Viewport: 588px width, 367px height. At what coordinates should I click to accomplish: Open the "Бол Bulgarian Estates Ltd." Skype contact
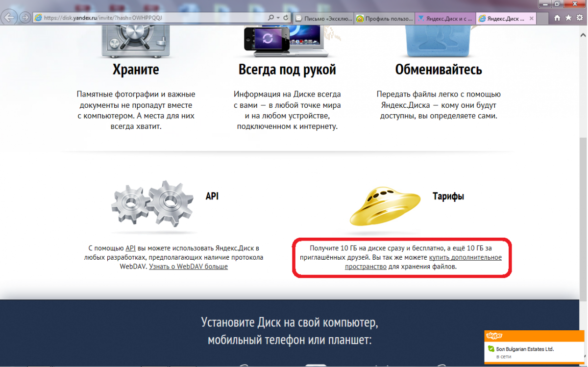tap(525, 349)
